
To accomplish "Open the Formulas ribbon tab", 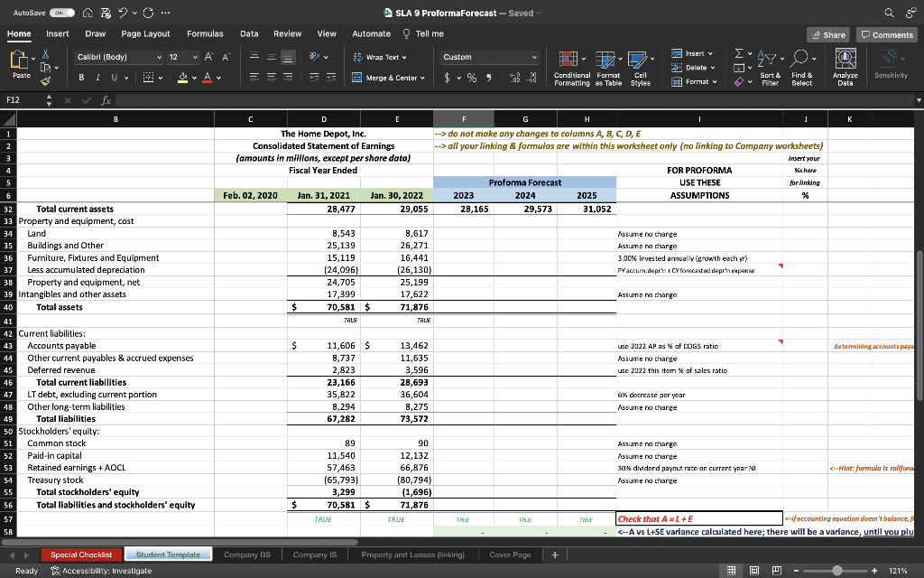I will [205, 33].
